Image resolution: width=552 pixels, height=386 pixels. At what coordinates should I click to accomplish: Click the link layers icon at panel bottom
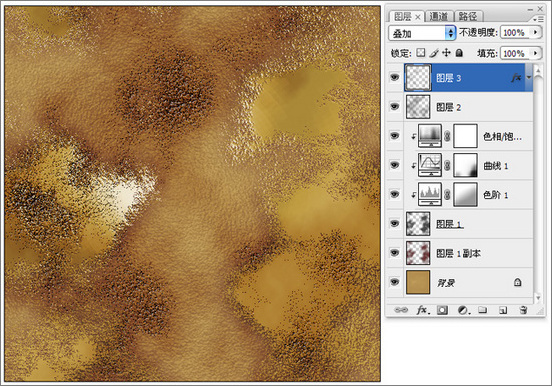[401, 310]
